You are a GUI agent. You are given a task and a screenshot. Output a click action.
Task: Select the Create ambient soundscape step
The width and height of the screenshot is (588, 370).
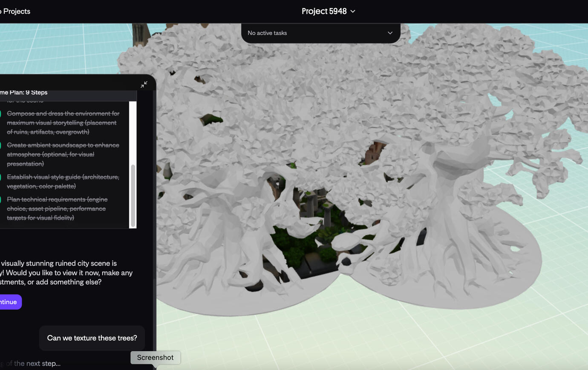pyautogui.click(x=63, y=154)
